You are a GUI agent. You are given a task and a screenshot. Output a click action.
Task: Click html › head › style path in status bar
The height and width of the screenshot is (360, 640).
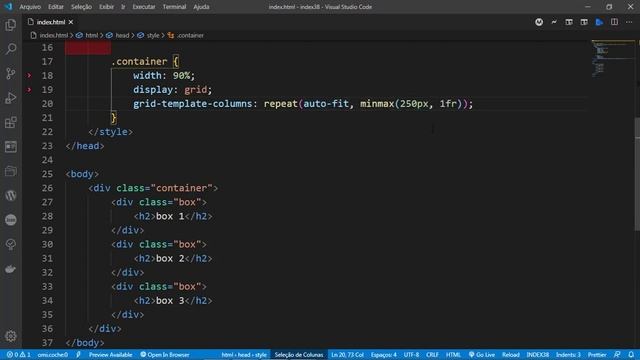click(244, 355)
